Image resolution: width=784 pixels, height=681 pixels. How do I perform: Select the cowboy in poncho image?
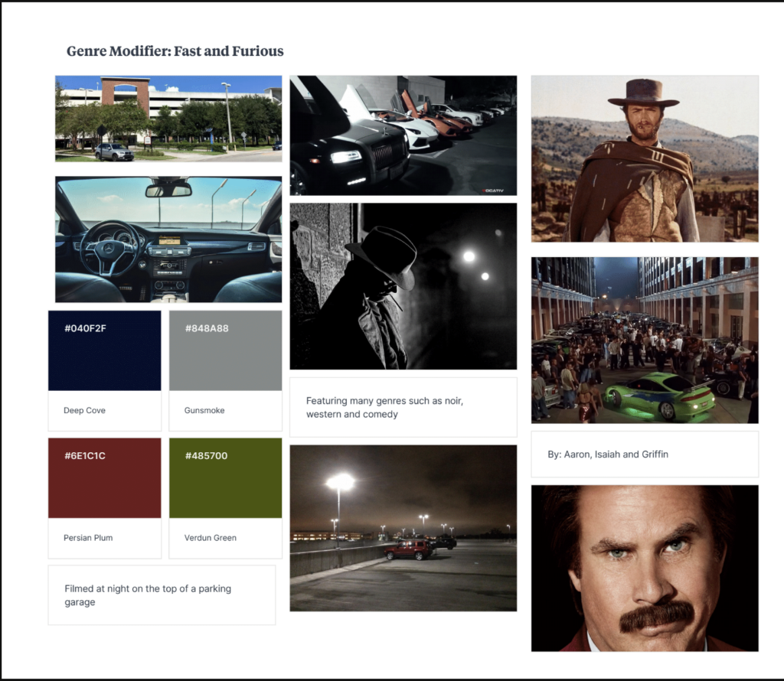point(645,158)
